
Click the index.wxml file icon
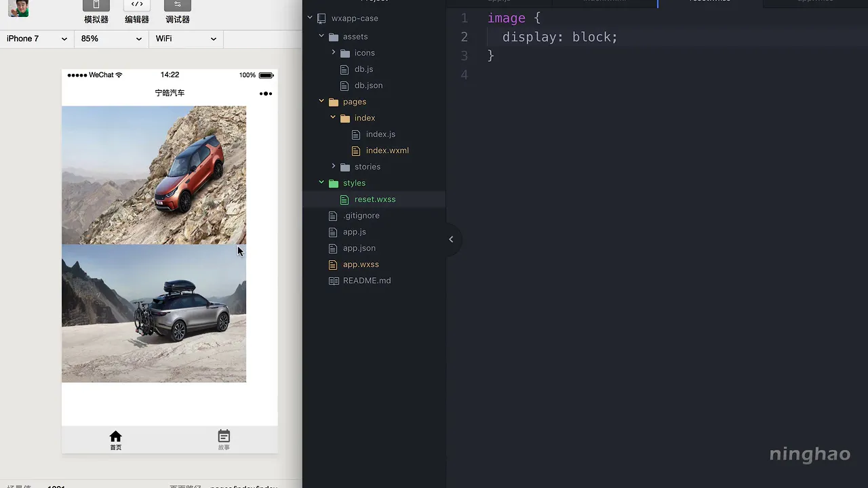tap(355, 150)
